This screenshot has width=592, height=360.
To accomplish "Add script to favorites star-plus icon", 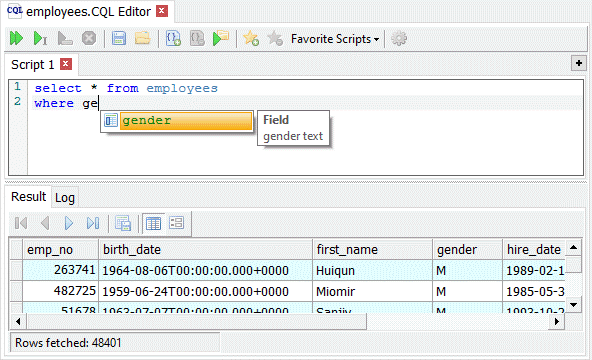I will (251, 38).
